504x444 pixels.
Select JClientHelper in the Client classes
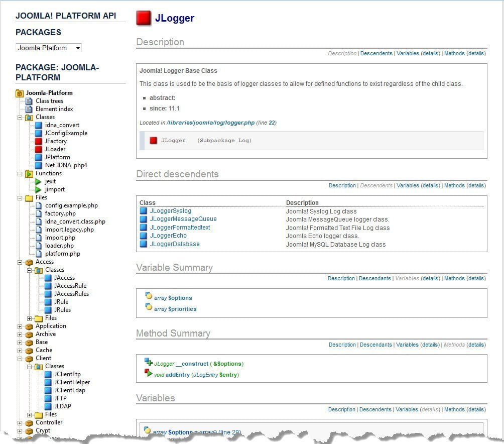coord(72,382)
